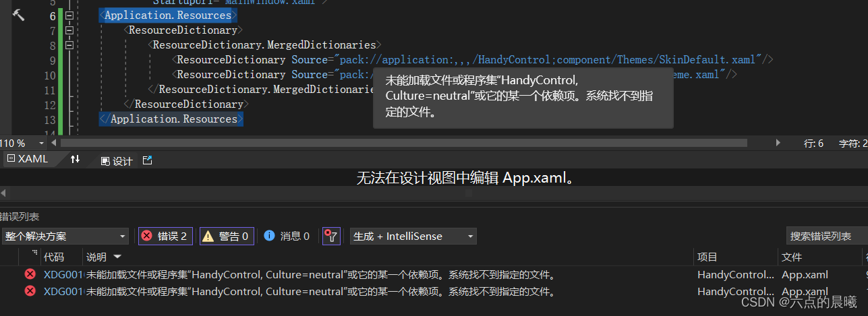Swap the XAML and design panes
The height and width of the screenshot is (316, 868).
pyautogui.click(x=76, y=160)
